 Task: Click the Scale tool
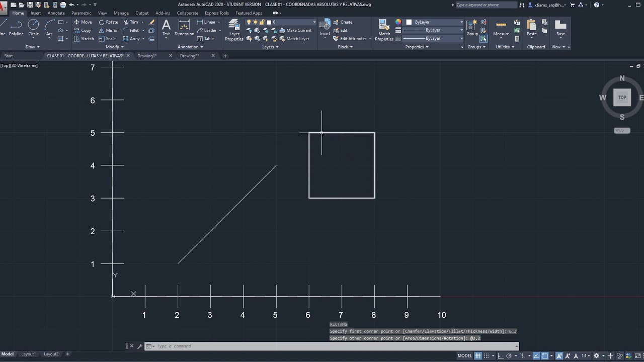[107, 39]
